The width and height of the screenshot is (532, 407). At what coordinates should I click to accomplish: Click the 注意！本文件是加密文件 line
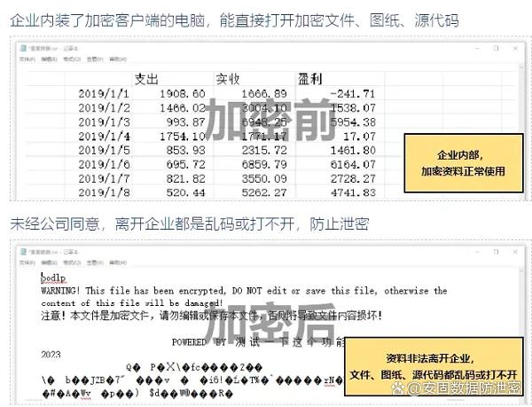click(212, 316)
